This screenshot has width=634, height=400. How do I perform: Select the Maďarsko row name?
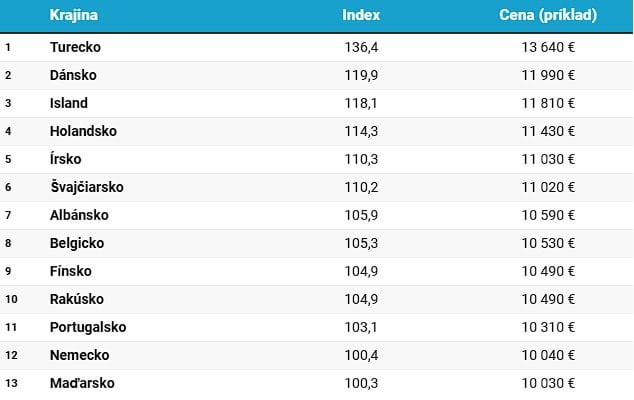[x=82, y=383]
